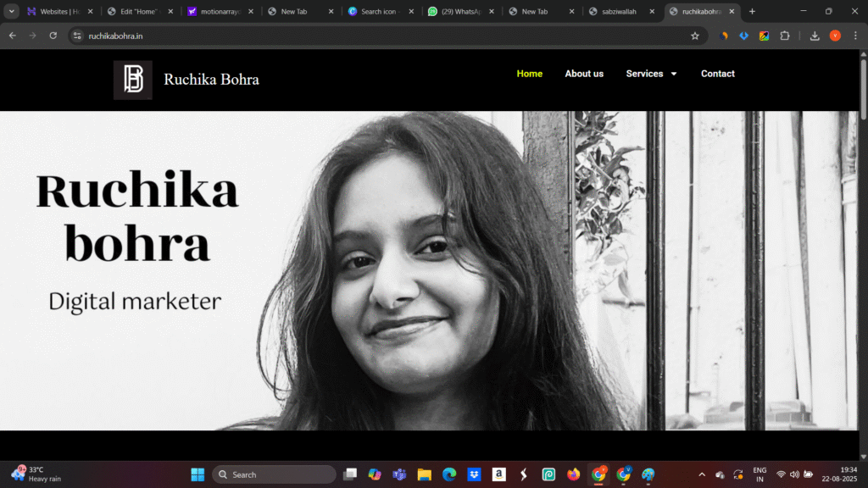Screen dimensions: 868x488
Task: Open the Contact page link
Action: (x=717, y=74)
